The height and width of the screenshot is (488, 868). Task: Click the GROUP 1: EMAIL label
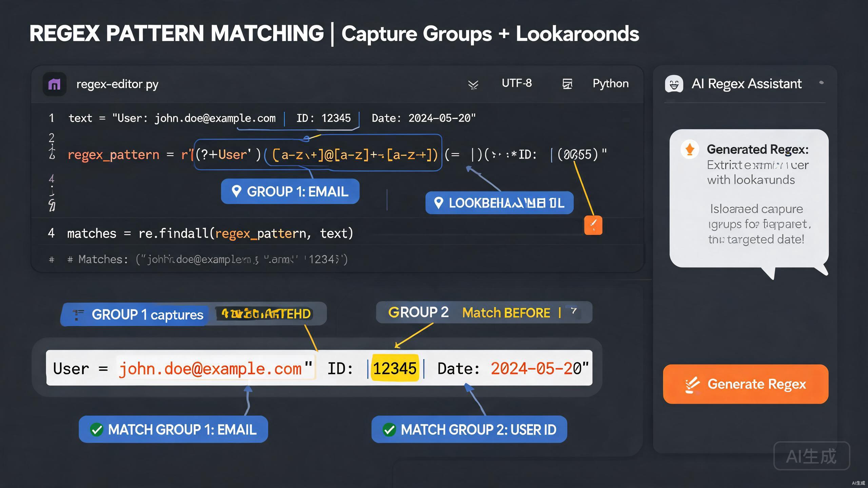click(290, 191)
